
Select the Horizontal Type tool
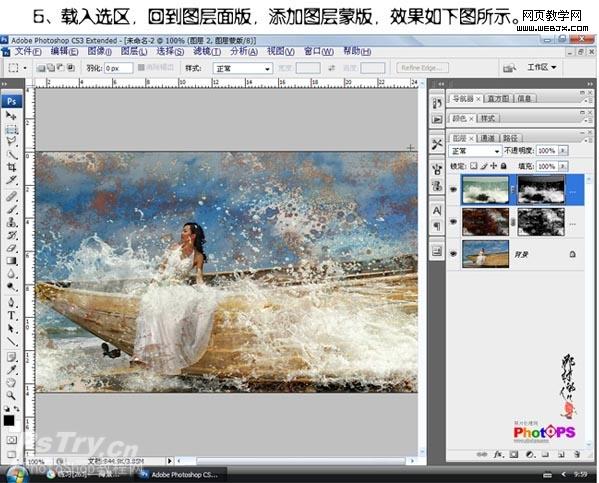11,316
